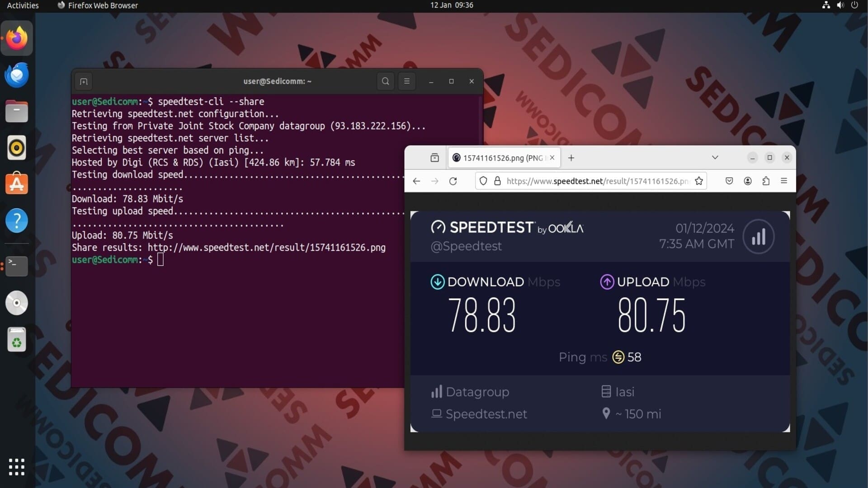
Task: Open Firefox account profile icon
Action: click(748, 181)
